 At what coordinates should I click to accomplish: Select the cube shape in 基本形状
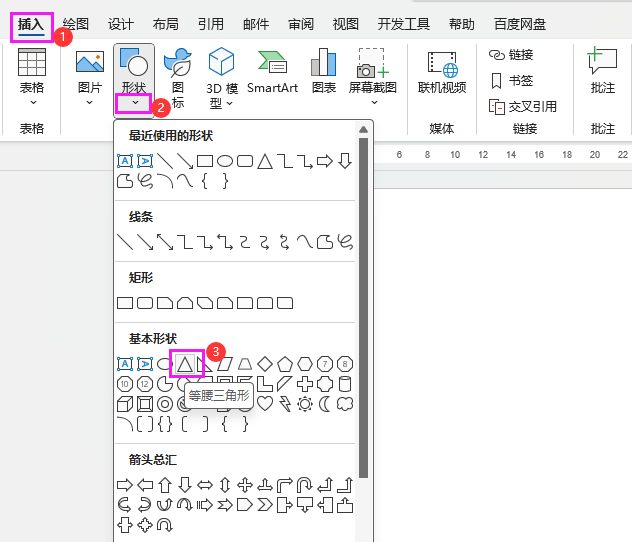click(125, 404)
